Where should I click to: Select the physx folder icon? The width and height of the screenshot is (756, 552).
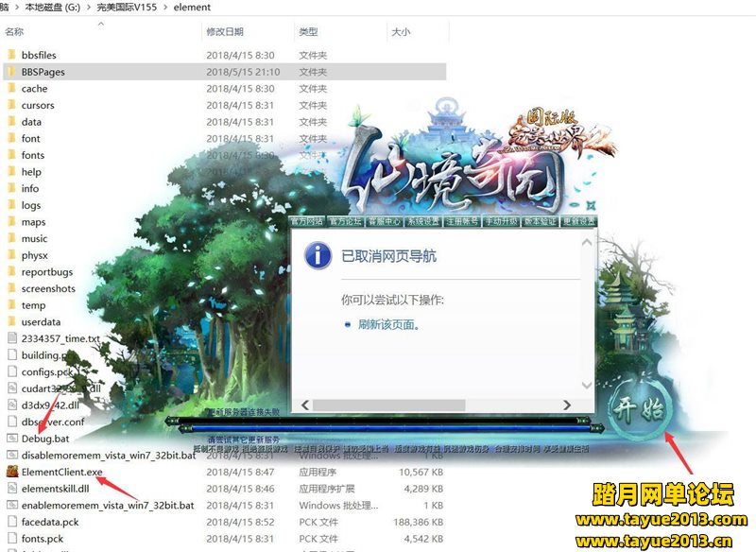(x=12, y=255)
